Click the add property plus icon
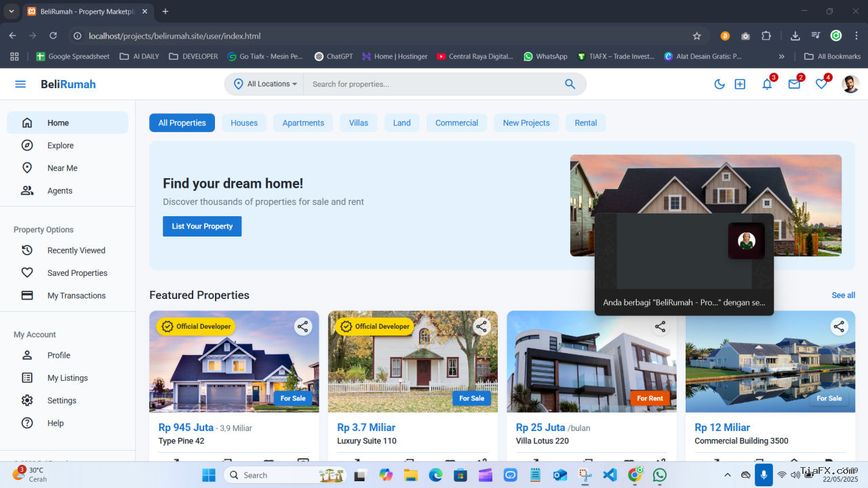This screenshot has height=488, width=868. (740, 84)
